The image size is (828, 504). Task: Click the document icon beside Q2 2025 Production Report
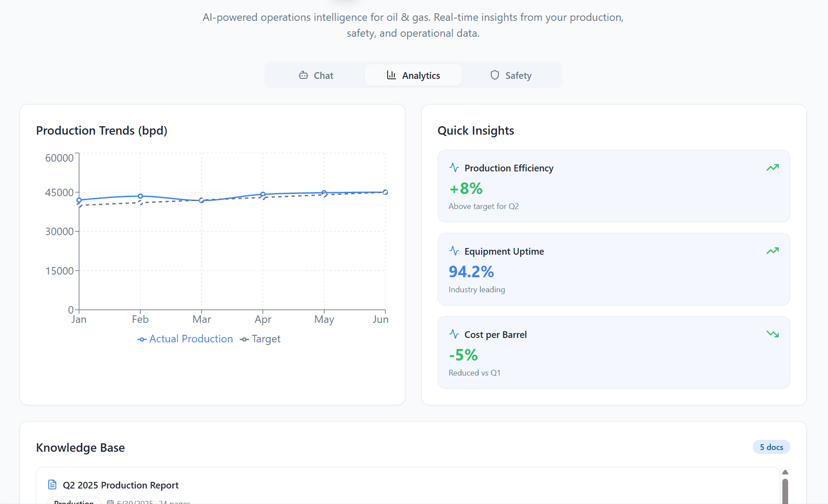(x=52, y=485)
